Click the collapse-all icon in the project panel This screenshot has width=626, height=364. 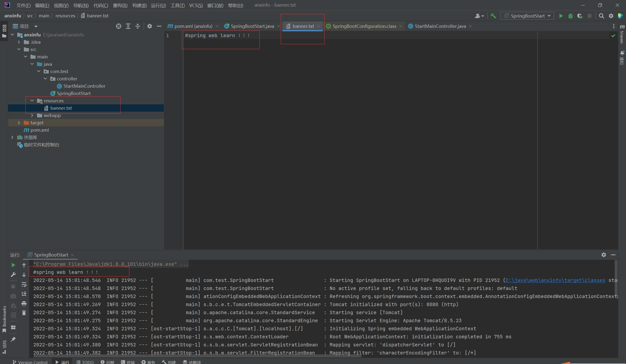(138, 26)
